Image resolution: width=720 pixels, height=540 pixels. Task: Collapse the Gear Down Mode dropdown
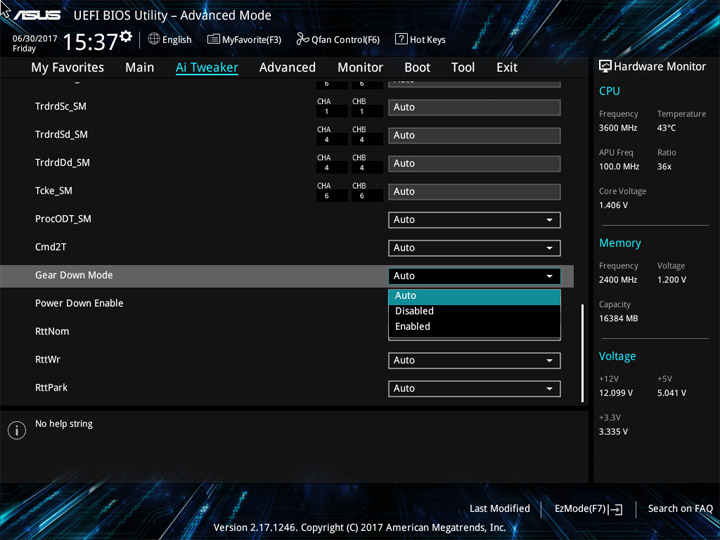point(474,276)
